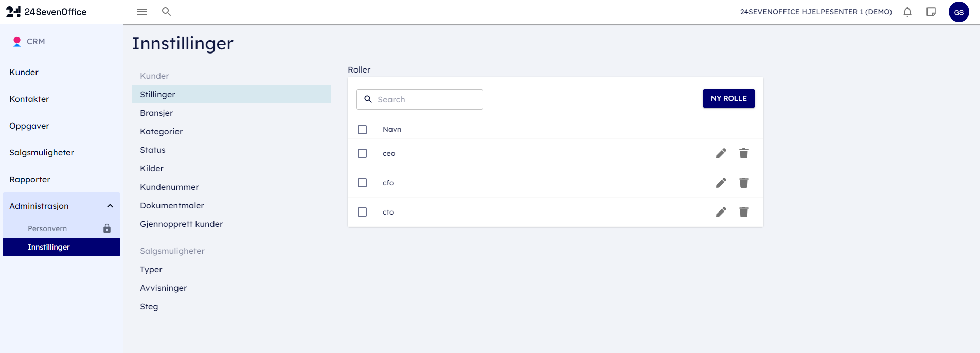Toggle the select-all checkbox beside Navn
Viewport: 980px width, 353px height.
point(362,130)
